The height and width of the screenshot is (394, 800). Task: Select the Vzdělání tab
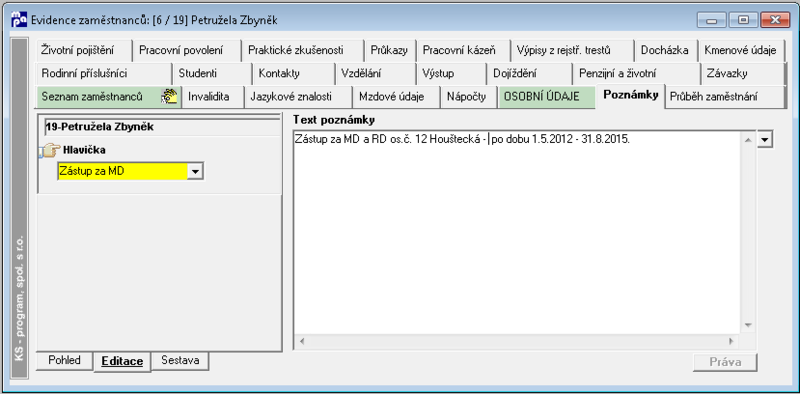[375, 73]
